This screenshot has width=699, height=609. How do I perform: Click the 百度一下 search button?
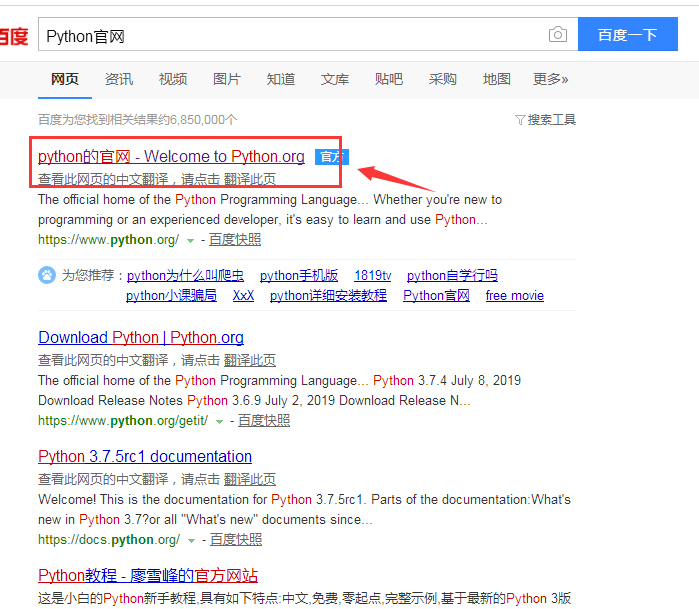628,34
